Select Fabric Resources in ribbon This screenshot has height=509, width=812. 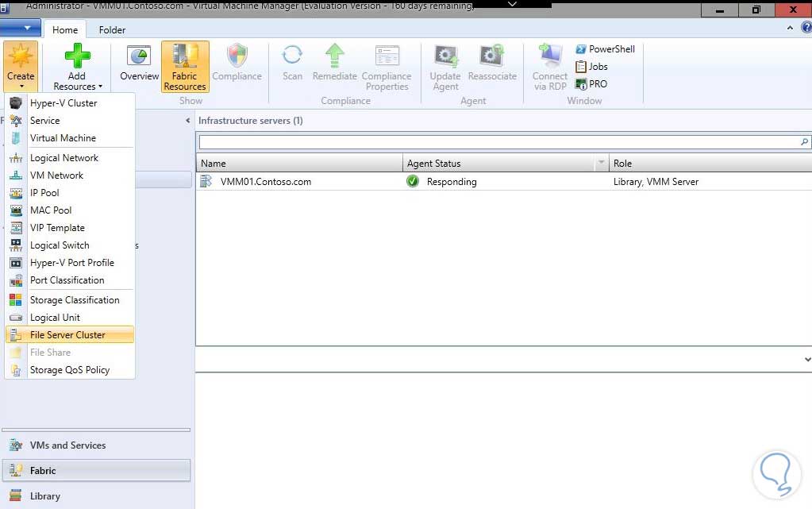coord(185,67)
